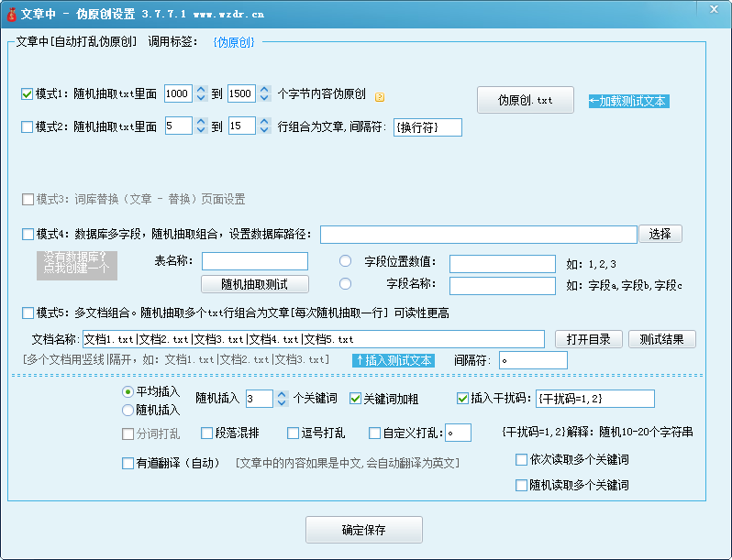This screenshot has height=560, width=732.
Task: Click the {伪原创} tag link
Action: click(x=233, y=42)
